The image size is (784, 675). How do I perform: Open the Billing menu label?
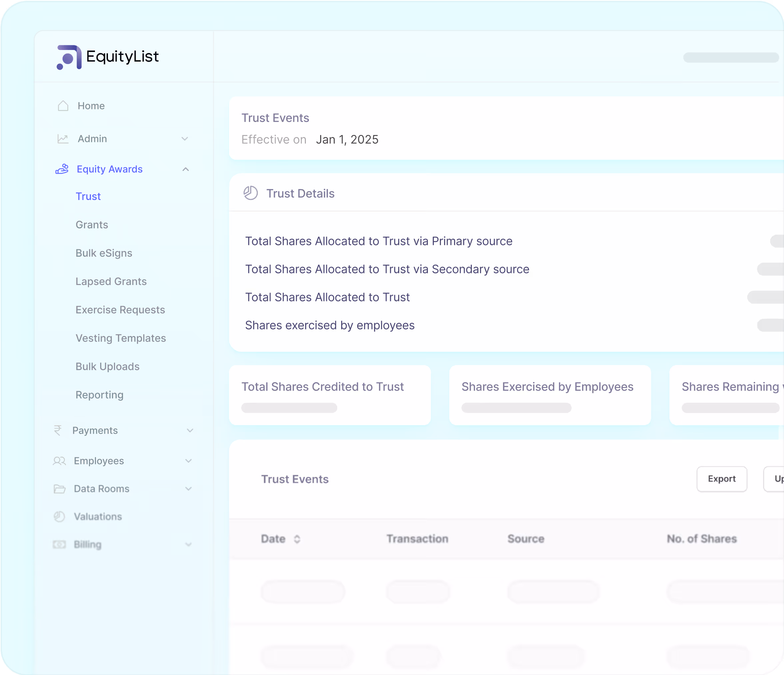click(88, 544)
